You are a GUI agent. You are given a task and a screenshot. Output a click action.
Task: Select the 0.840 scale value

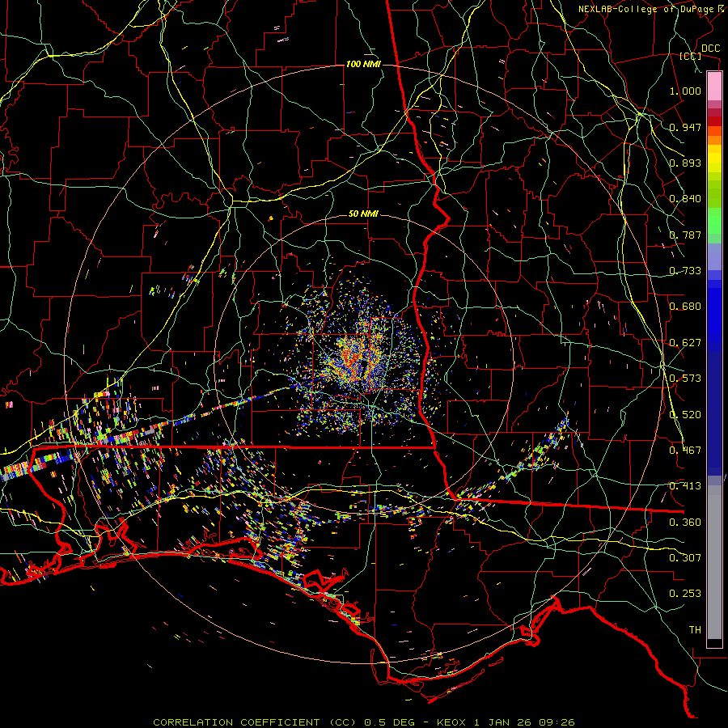pyautogui.click(x=685, y=199)
